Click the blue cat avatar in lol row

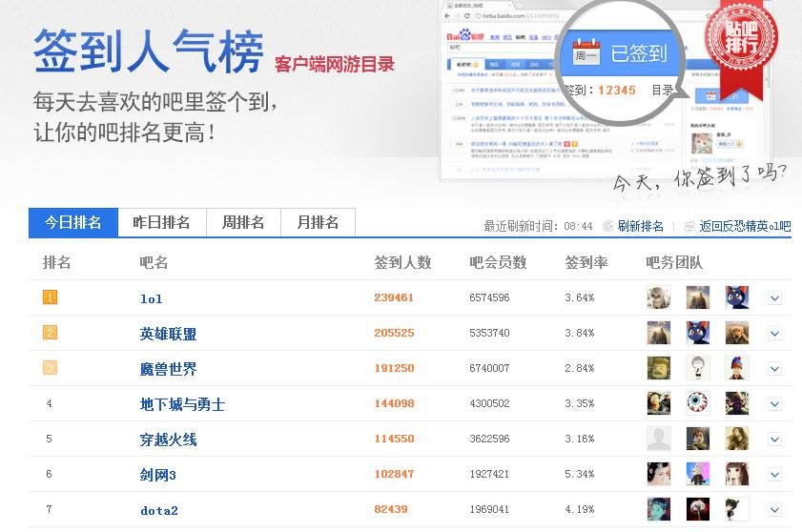point(737,297)
